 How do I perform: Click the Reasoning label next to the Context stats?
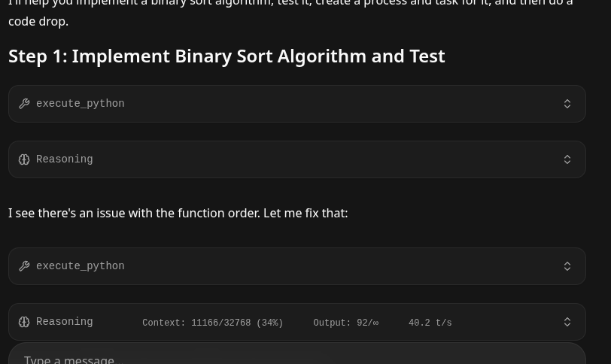tap(65, 322)
